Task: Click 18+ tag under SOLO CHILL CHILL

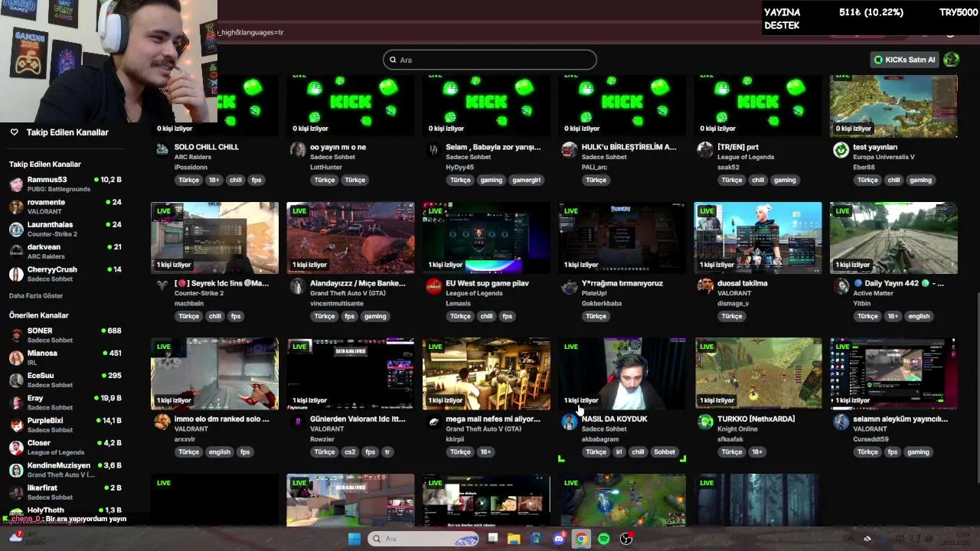Action: tap(214, 180)
